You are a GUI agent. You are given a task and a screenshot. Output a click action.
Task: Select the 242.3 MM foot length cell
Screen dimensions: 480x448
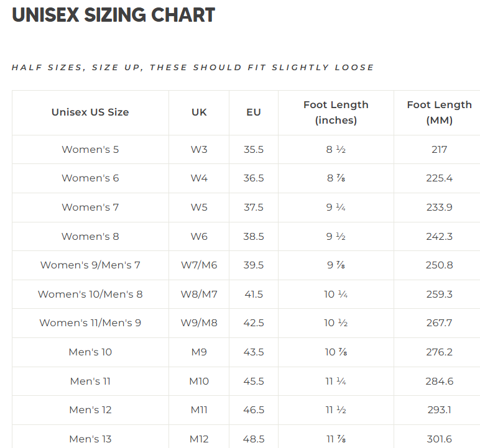pos(439,236)
